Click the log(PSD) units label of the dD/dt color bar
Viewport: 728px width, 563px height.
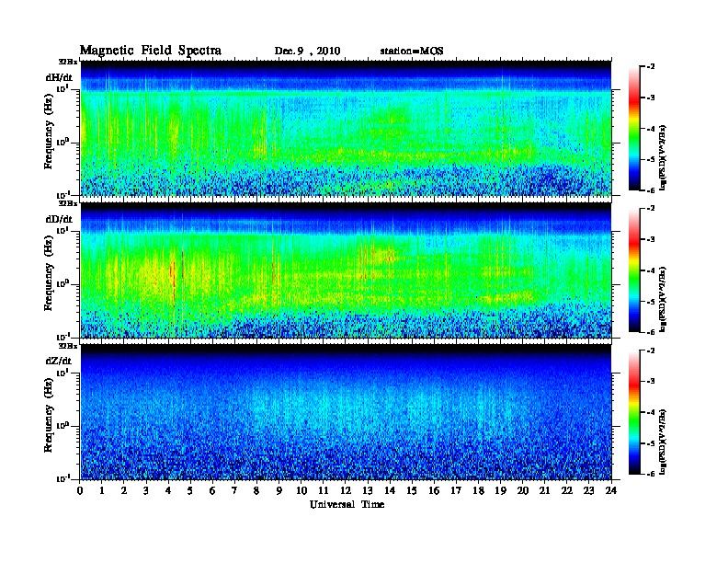click(x=664, y=300)
